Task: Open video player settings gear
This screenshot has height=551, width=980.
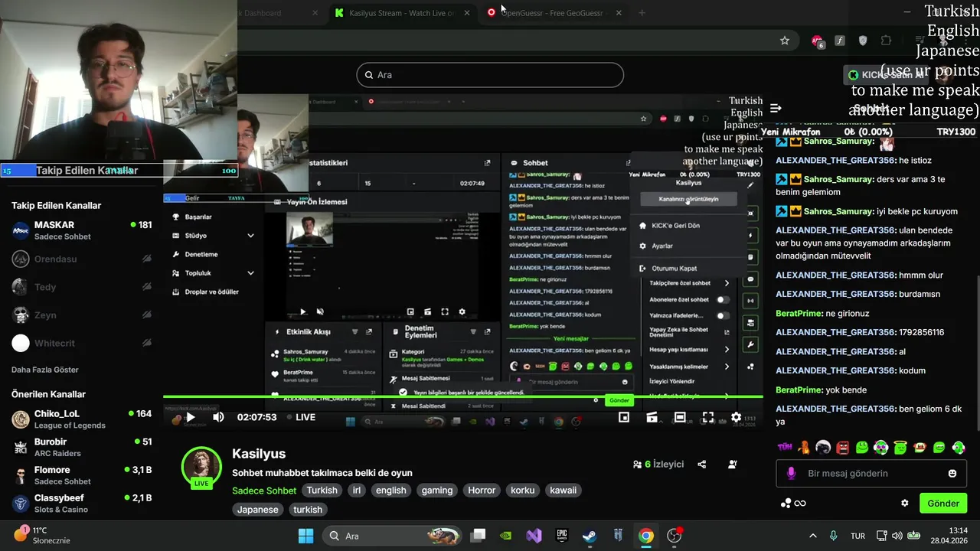Action: (x=736, y=417)
